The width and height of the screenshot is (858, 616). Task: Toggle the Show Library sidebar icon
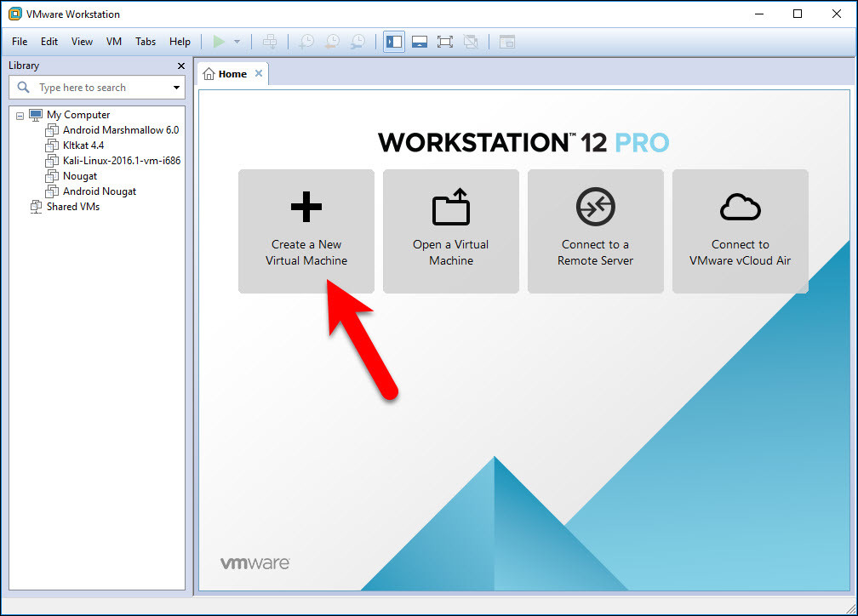pyautogui.click(x=394, y=42)
